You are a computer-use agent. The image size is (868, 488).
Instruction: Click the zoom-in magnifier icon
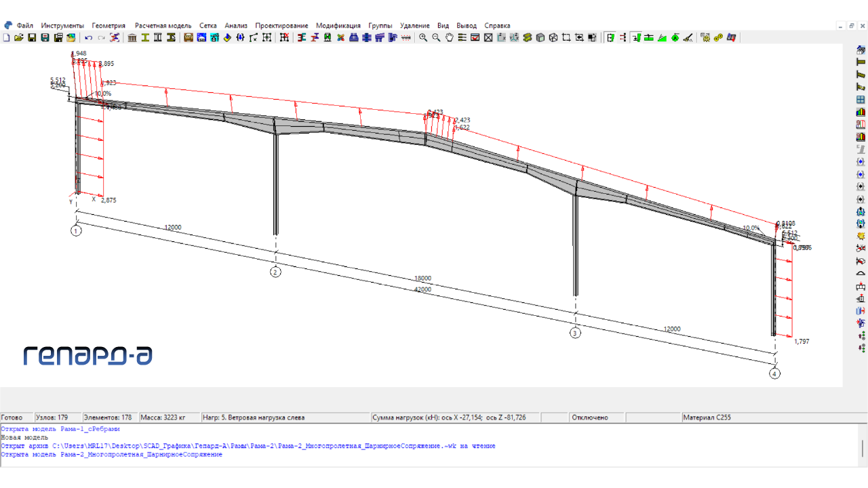click(423, 38)
